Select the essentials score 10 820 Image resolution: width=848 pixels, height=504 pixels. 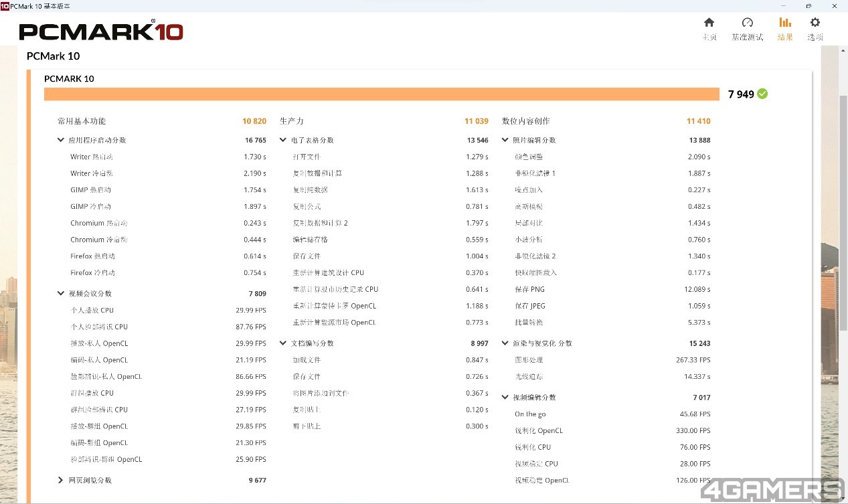(254, 121)
